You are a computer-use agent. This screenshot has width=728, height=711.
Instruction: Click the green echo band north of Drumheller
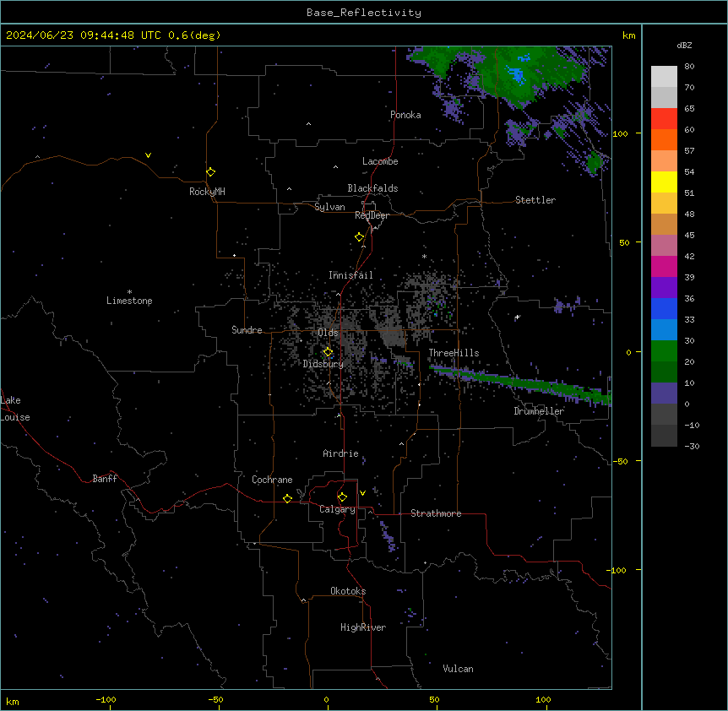pyautogui.click(x=520, y=383)
